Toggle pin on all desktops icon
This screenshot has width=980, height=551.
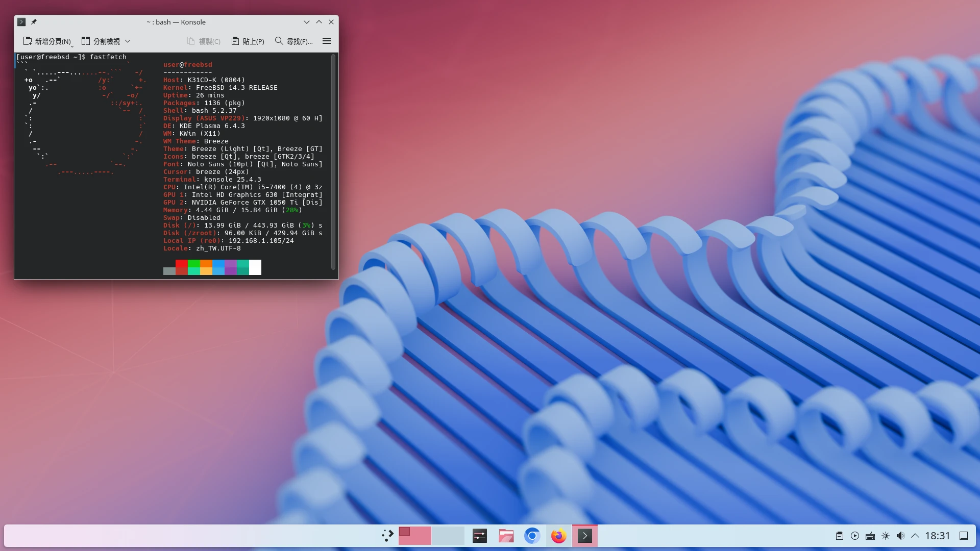34,22
